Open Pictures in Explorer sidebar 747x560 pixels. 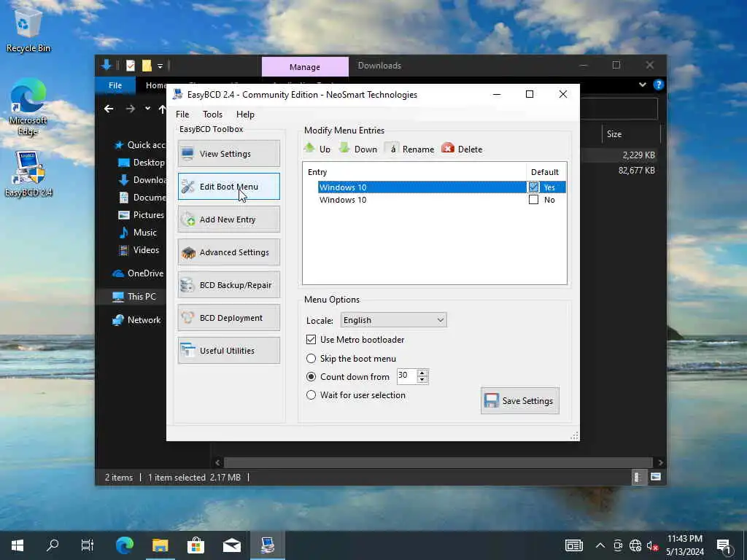pos(142,215)
